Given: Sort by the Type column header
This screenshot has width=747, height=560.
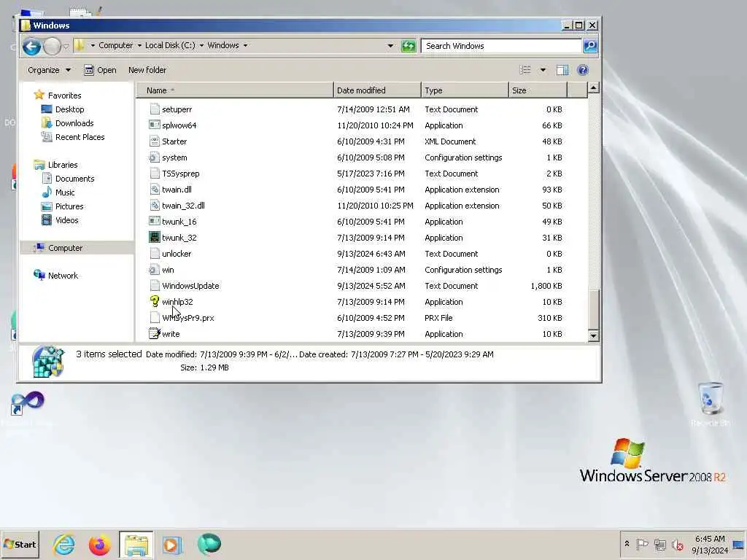Looking at the screenshot, I should point(465,90).
